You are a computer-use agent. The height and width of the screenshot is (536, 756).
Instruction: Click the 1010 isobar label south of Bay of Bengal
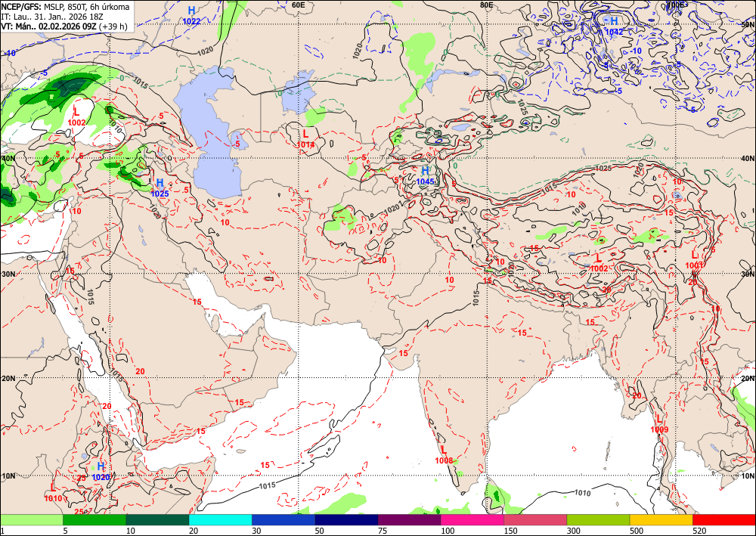[x=582, y=491]
